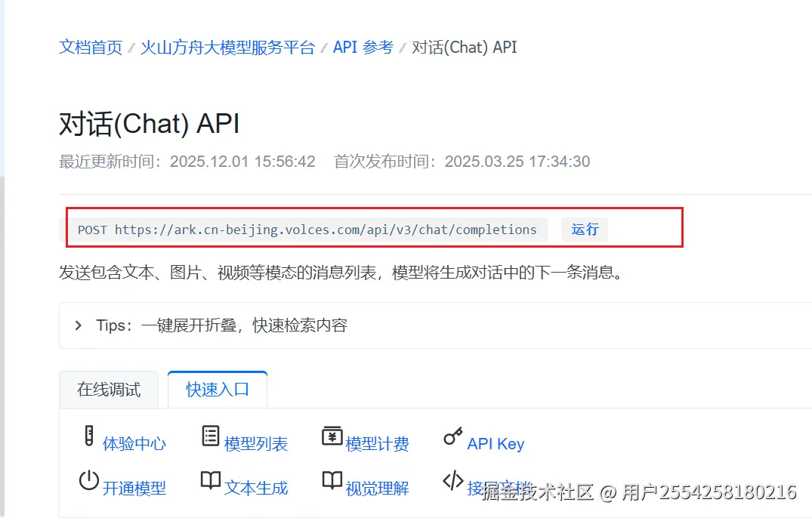The height and width of the screenshot is (518, 812).
Task: Click the 最近更新时间 2025.12.01 timestamp
Action: (x=187, y=162)
